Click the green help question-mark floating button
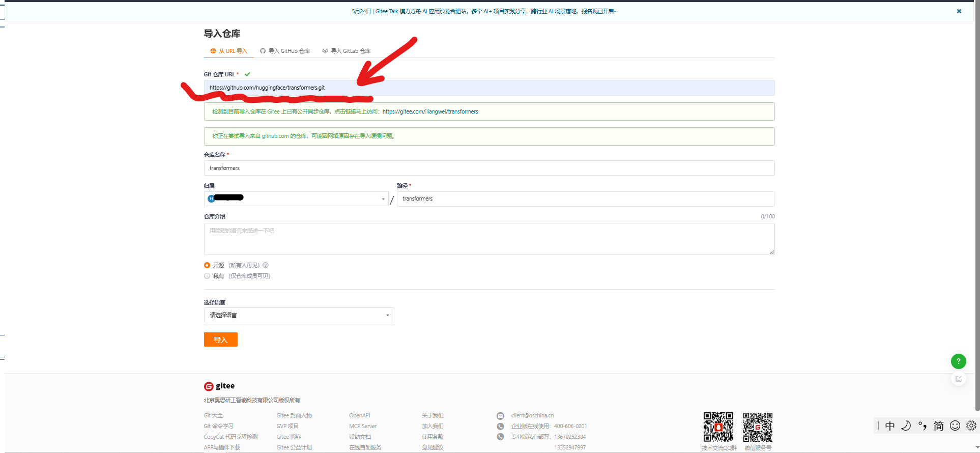This screenshot has height=453, width=980. pos(959,361)
